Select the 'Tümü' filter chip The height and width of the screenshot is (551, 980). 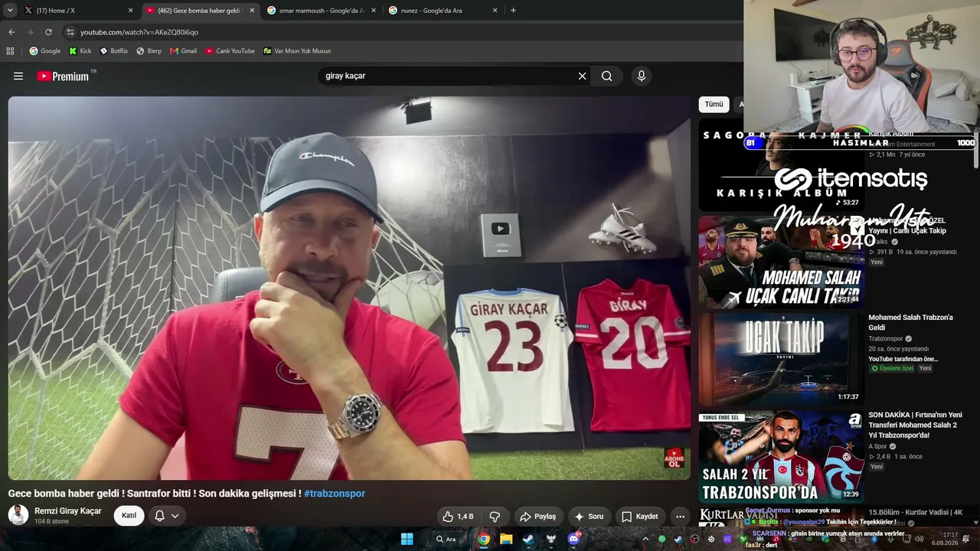click(x=714, y=104)
